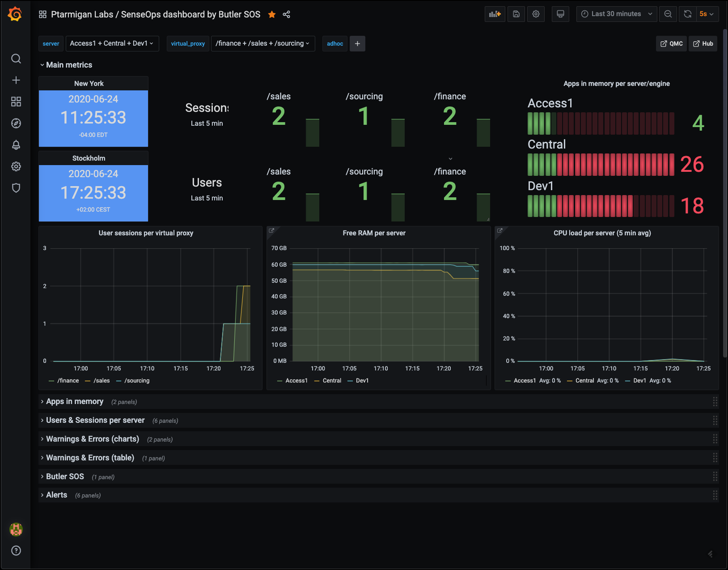Image resolution: width=728 pixels, height=570 pixels.
Task: Open the Alerting bell icon
Action: click(x=16, y=145)
